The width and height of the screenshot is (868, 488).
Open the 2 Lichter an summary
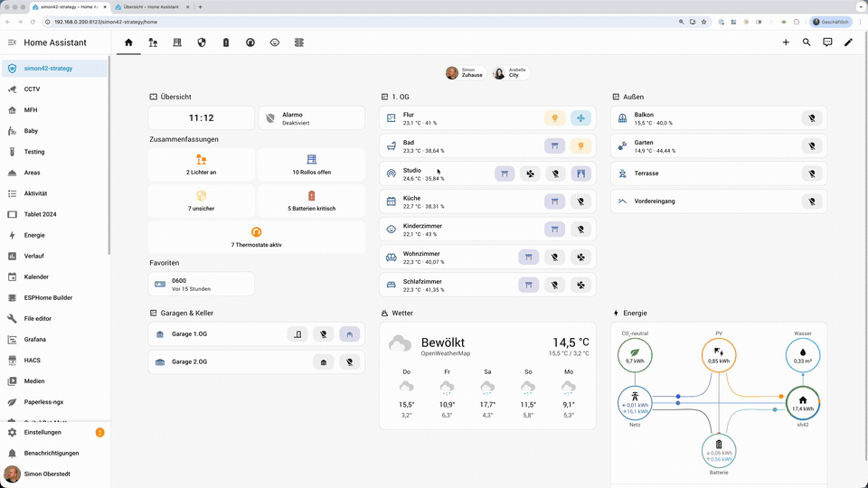click(201, 164)
